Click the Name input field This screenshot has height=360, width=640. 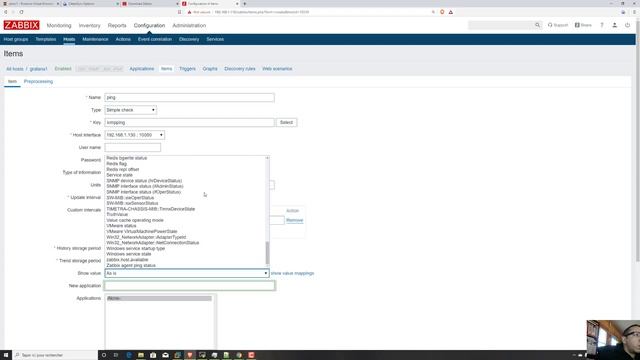click(189, 98)
